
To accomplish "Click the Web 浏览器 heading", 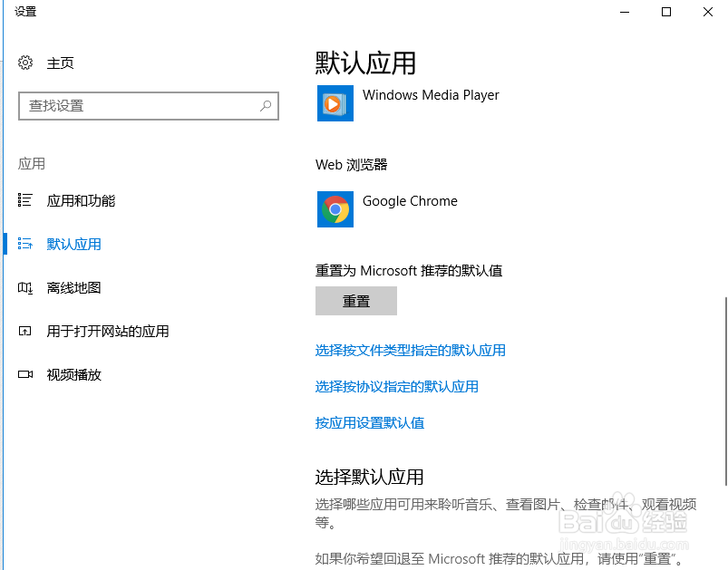I will pos(352,165).
